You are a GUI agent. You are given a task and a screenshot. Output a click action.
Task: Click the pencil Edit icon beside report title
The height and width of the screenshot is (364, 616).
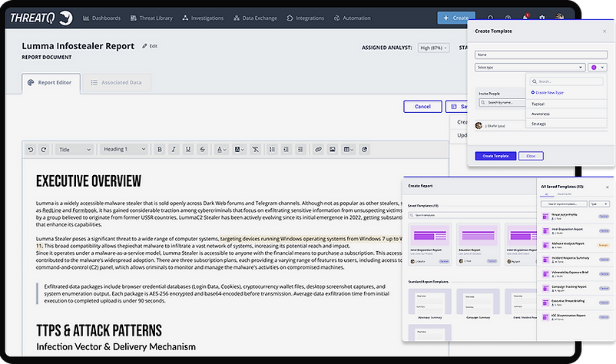coord(150,46)
